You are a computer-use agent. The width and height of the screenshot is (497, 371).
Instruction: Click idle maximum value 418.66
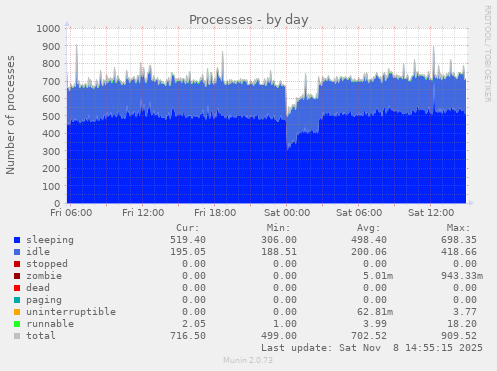pyautogui.click(x=459, y=252)
